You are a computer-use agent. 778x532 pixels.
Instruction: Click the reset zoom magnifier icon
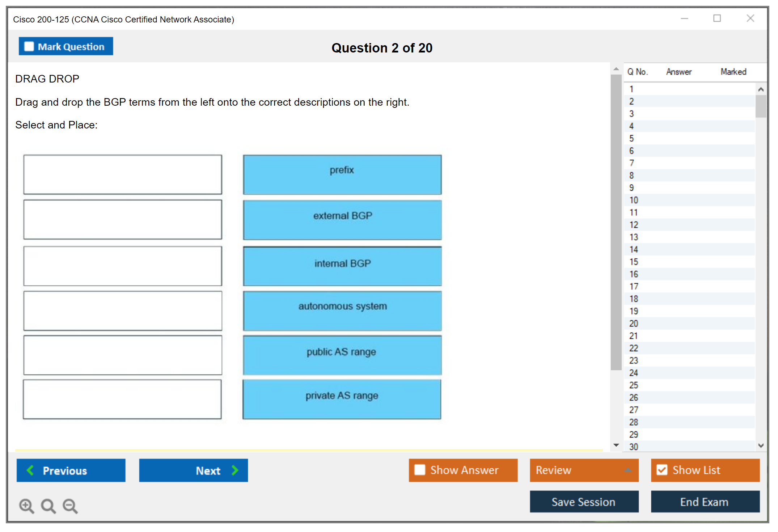coord(48,506)
